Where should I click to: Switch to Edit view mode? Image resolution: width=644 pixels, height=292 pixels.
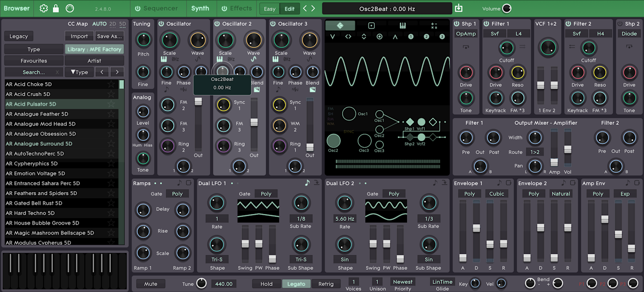coord(290,9)
